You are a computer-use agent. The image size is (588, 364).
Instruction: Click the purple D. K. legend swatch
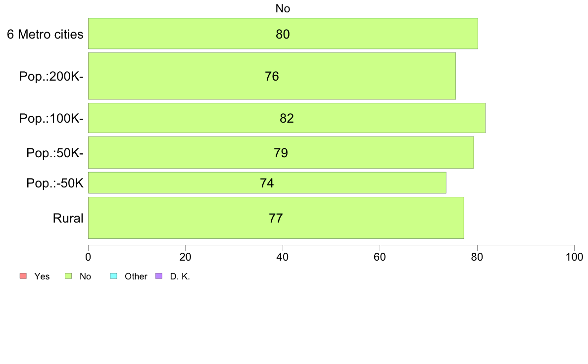[159, 276]
